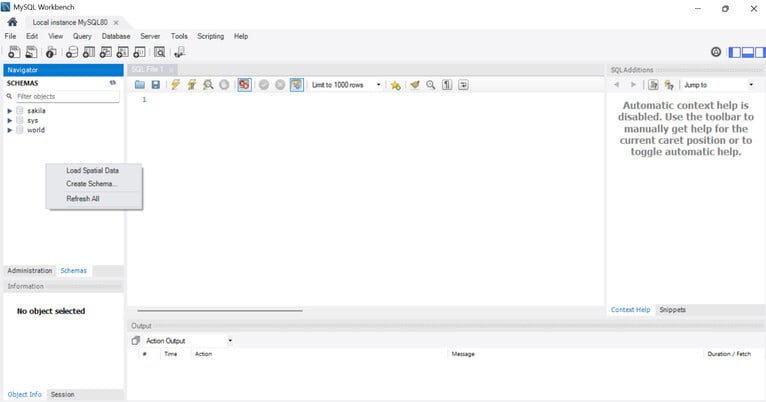The image size is (766, 402).
Task: Click the editor horizontal scrollbar
Action: click(220, 310)
